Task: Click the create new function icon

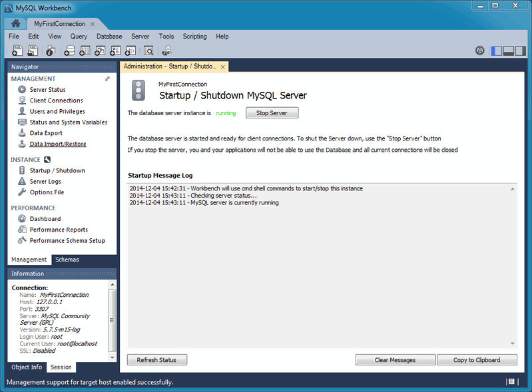Action: 131,51
